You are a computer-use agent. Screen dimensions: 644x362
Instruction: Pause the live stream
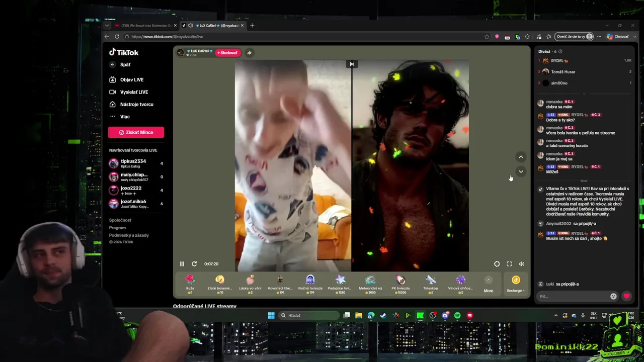[x=182, y=264]
